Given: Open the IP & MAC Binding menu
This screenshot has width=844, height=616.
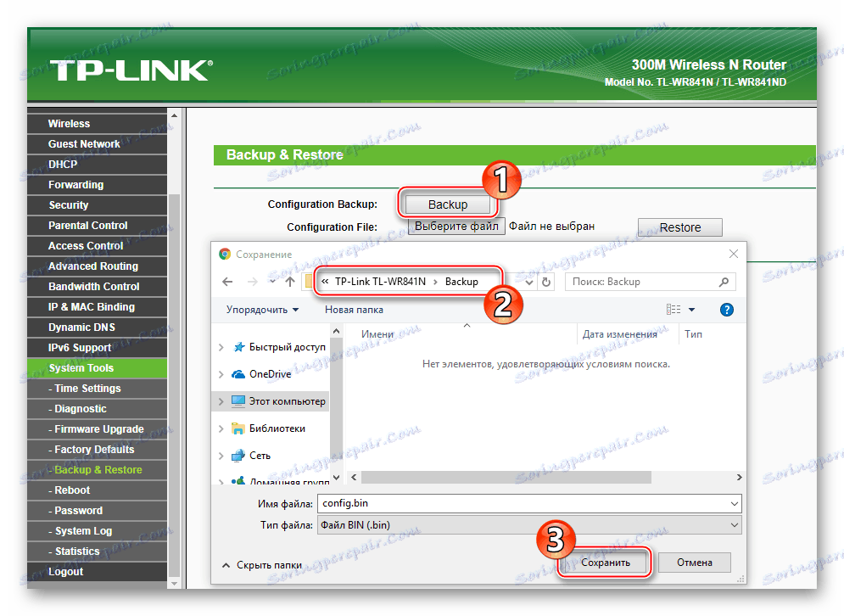Looking at the screenshot, I should coord(98,307).
